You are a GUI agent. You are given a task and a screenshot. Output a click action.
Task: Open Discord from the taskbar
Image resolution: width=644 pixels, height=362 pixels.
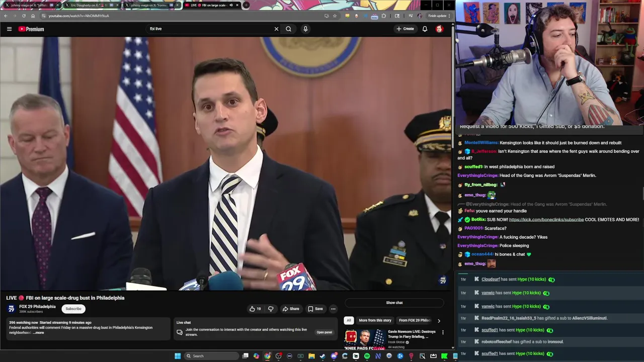coord(334,356)
